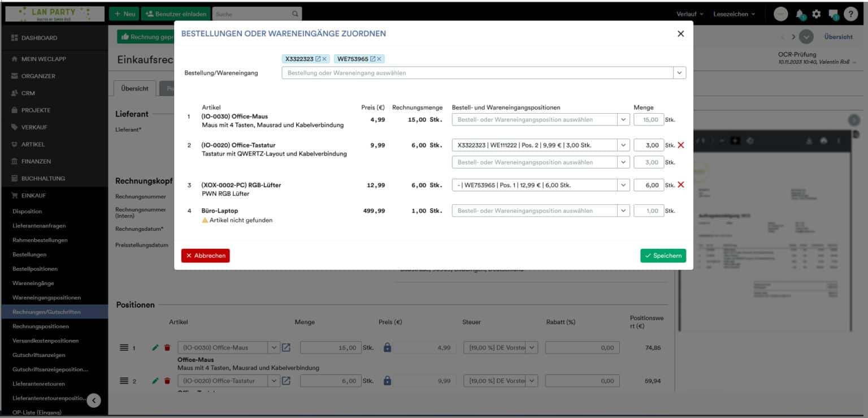The width and height of the screenshot is (868, 418).
Task: Collapse the left sidebar navigation
Action: coord(94,400)
